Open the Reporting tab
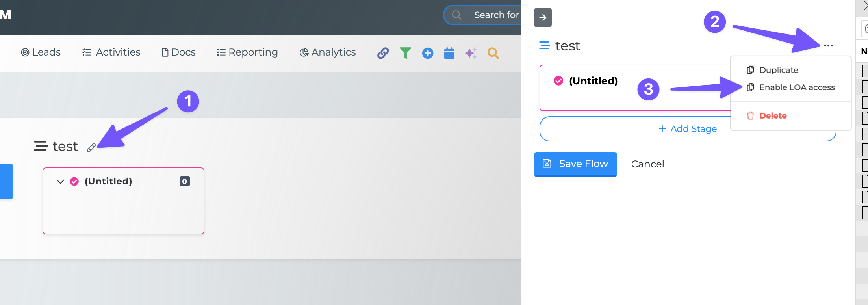868x305 pixels. pos(247,52)
